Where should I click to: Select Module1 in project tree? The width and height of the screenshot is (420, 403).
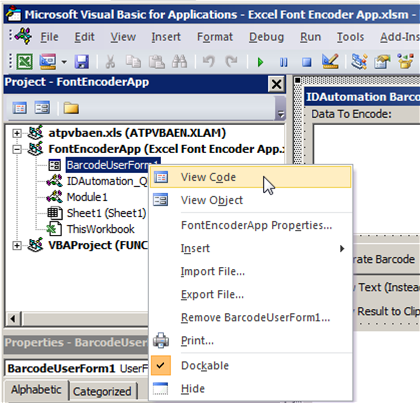coord(87,197)
